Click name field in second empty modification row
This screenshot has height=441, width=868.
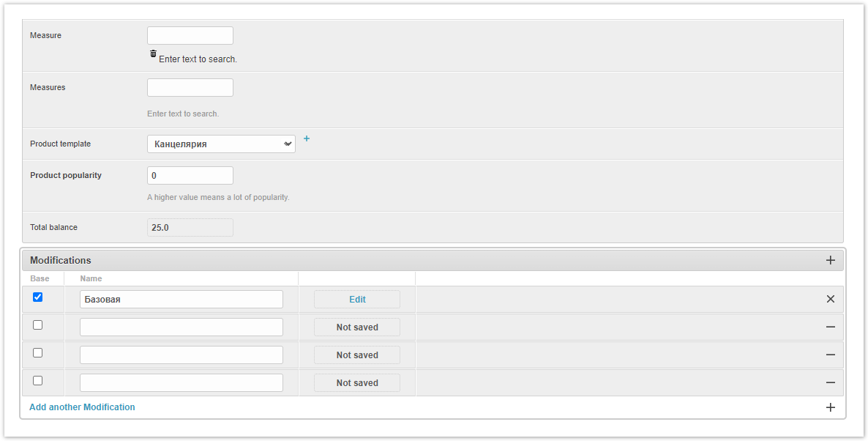pyautogui.click(x=182, y=355)
